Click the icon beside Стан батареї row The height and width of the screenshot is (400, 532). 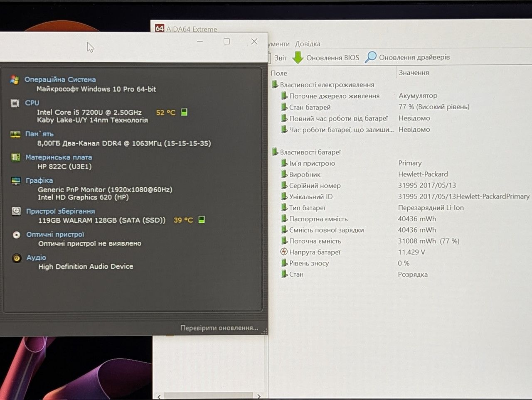(x=284, y=107)
